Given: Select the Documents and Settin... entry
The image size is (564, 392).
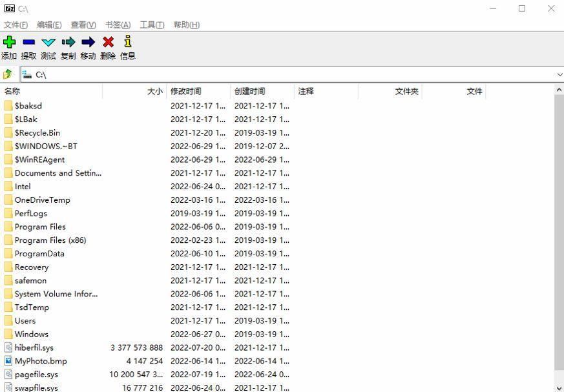Looking at the screenshot, I should pyautogui.click(x=58, y=173).
